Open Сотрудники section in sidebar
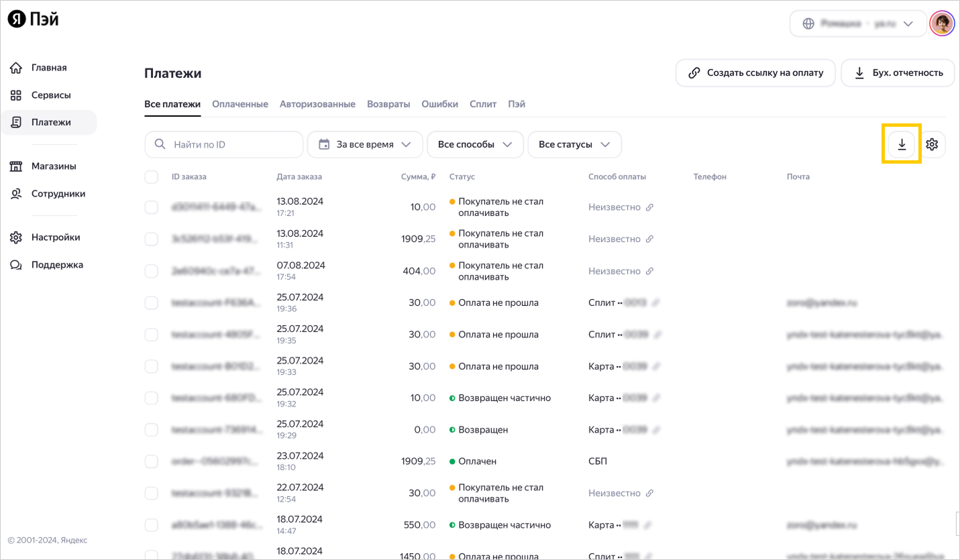This screenshot has width=960, height=560. click(x=58, y=194)
